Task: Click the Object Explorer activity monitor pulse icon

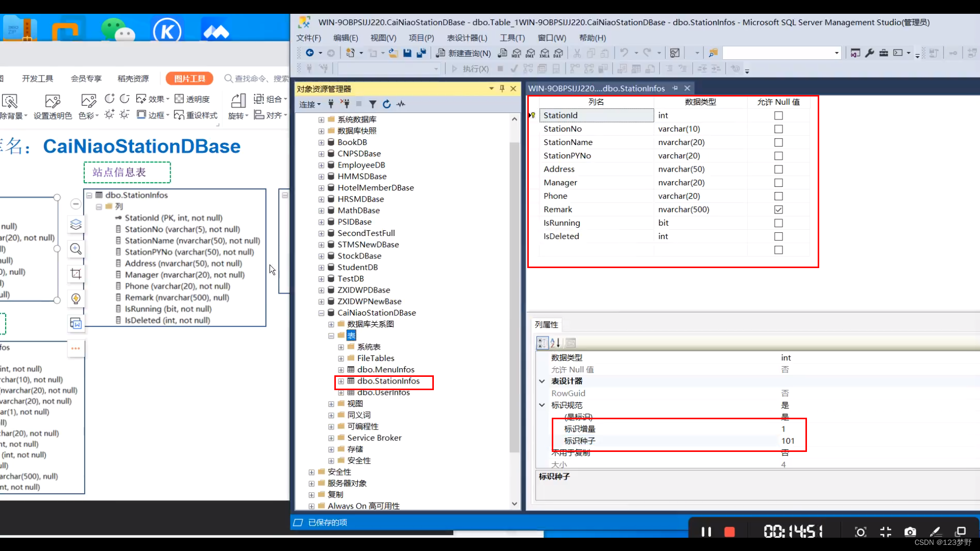Action: pyautogui.click(x=401, y=104)
